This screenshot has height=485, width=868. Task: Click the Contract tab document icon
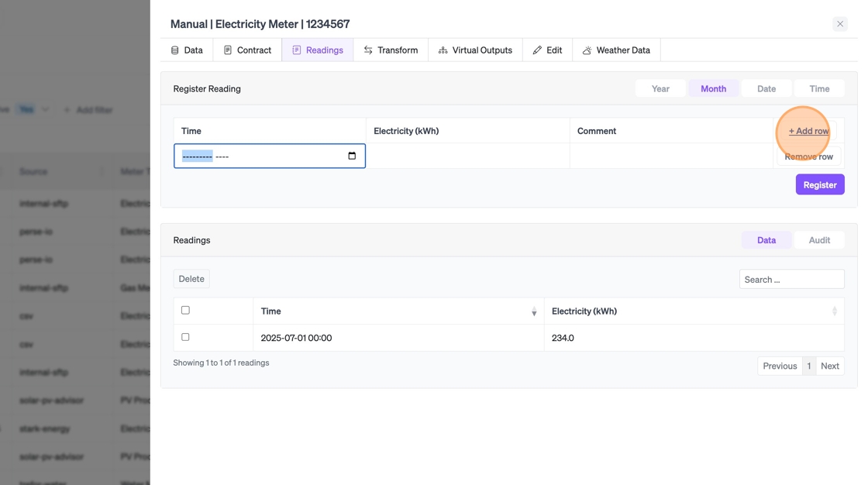click(x=228, y=50)
